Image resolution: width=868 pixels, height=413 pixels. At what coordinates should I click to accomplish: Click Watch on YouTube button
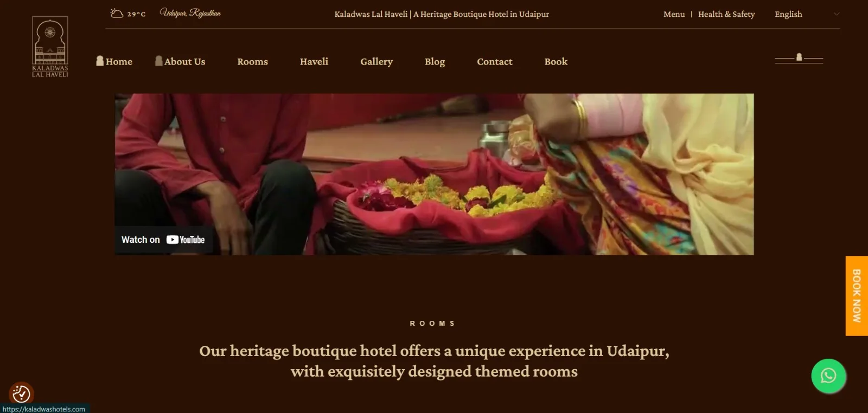(x=163, y=240)
